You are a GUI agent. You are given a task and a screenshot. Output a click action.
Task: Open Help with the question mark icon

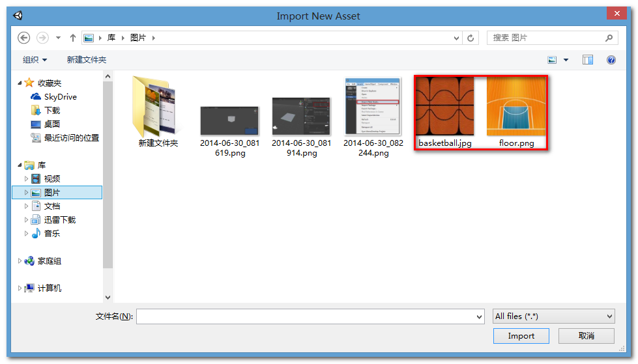611,60
